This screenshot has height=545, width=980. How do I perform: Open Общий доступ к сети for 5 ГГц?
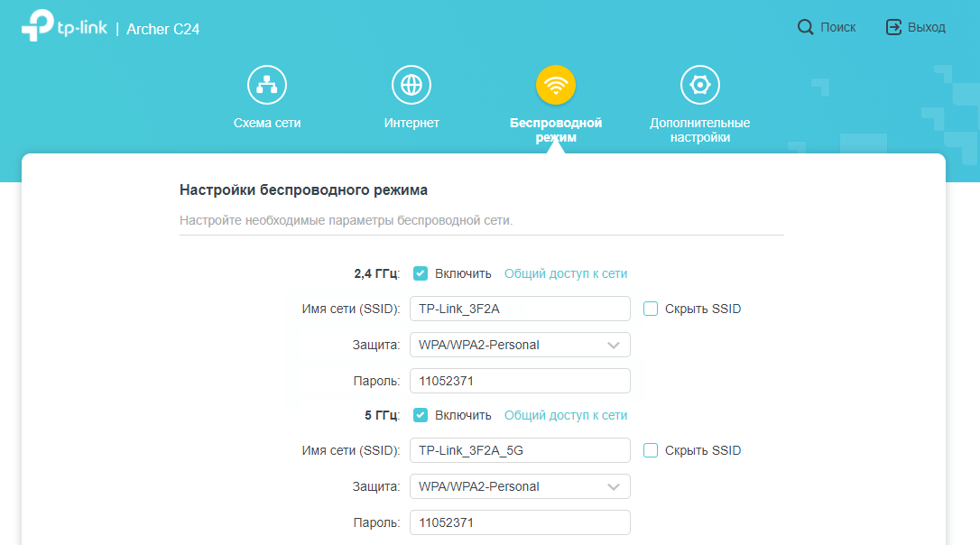point(566,415)
